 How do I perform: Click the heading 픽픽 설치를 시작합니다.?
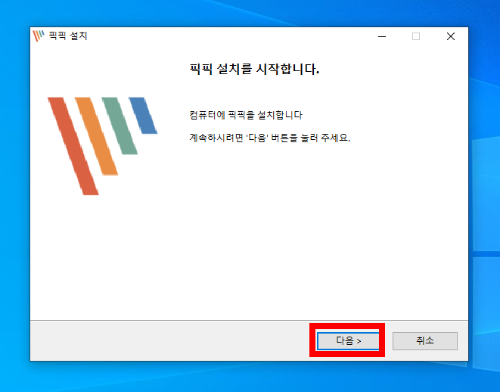coord(255,69)
